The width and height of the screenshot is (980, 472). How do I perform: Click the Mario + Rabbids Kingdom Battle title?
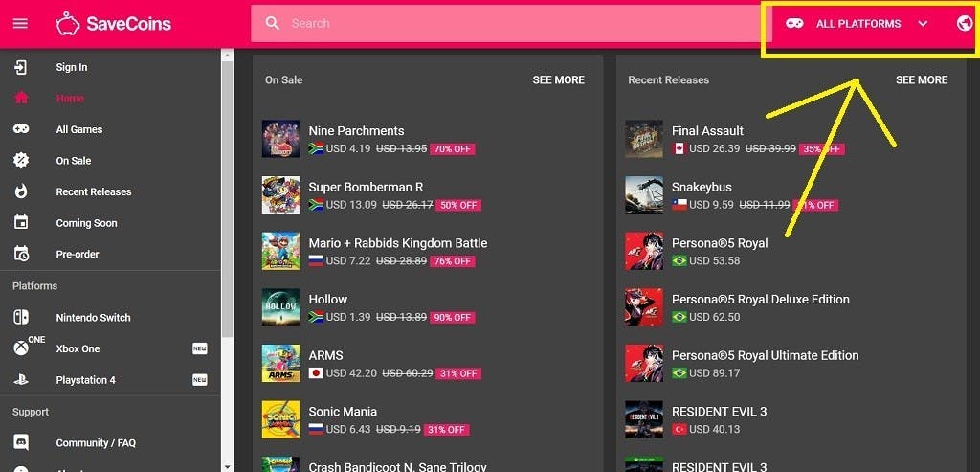pos(398,243)
